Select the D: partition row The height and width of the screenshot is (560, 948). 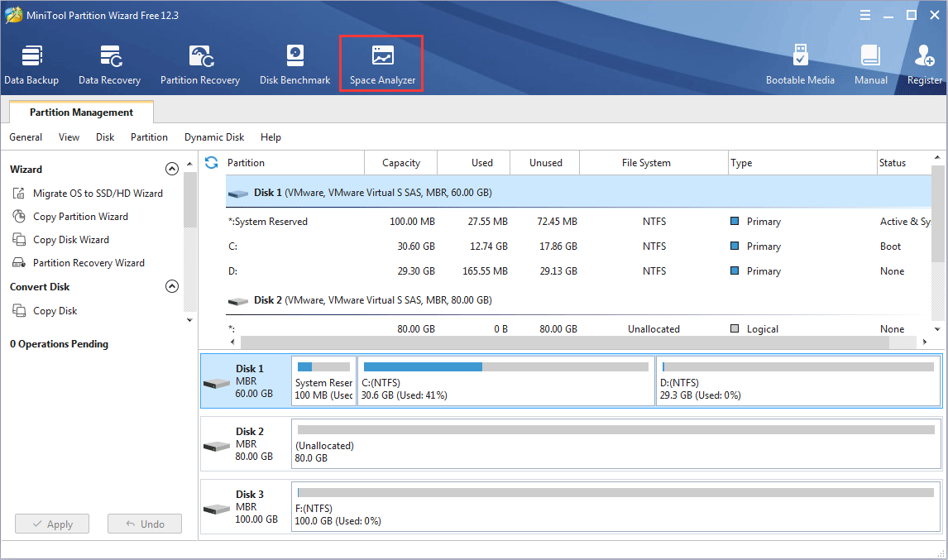578,271
